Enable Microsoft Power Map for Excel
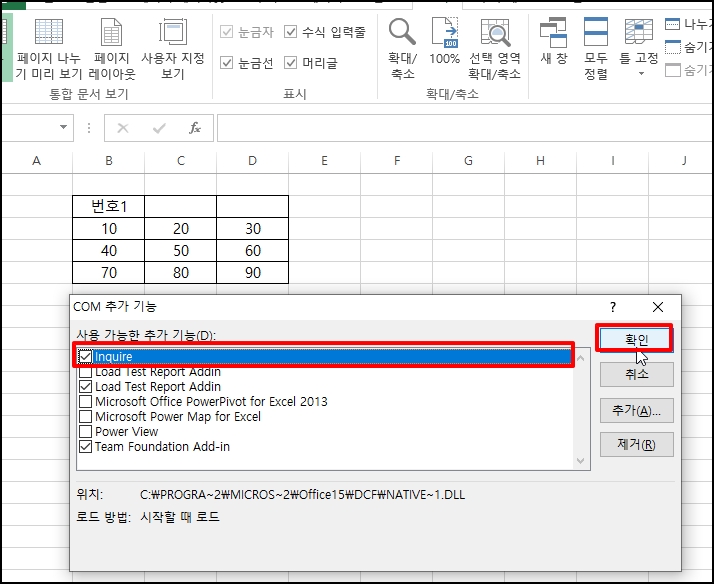This screenshot has width=714, height=584. [86, 416]
